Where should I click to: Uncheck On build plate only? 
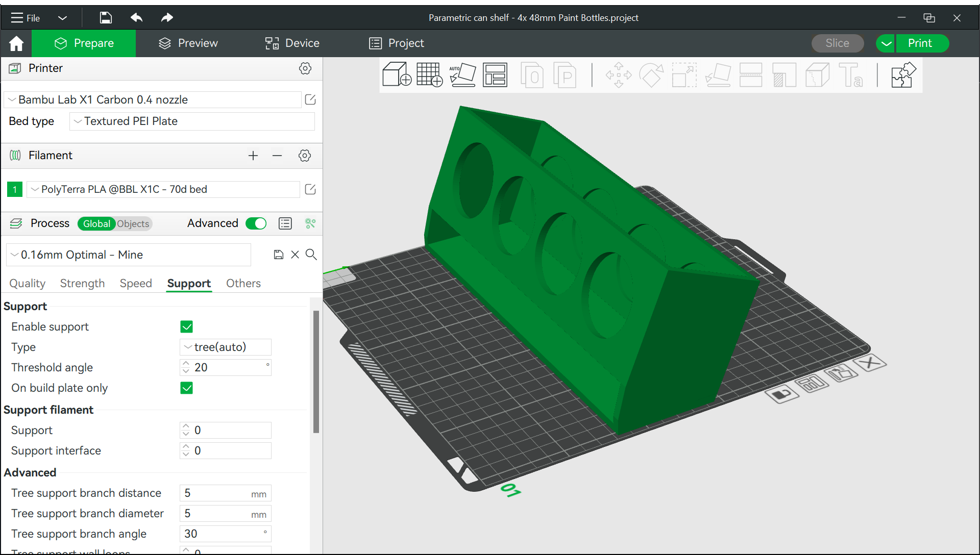186,388
